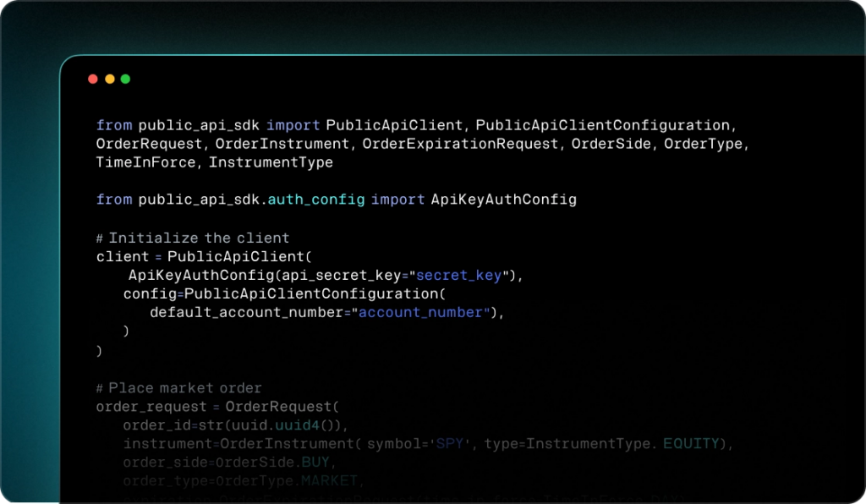Click the red close dot
Screen dimensions: 866x504
[x=93, y=79]
